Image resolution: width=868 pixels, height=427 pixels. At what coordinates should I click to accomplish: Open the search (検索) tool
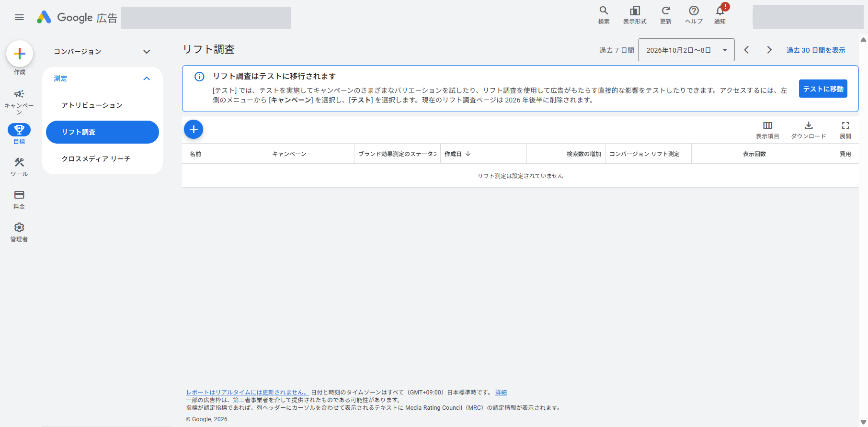[604, 15]
